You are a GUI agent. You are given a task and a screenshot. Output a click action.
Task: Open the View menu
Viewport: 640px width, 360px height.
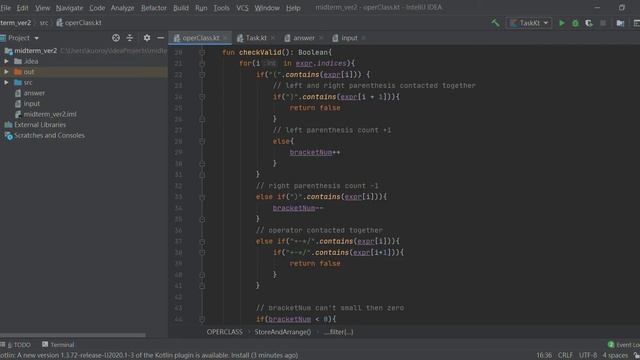point(42,8)
